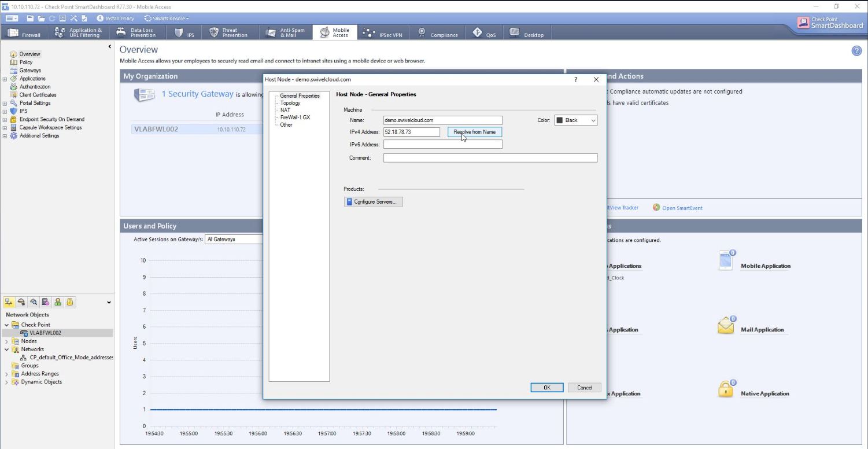Click the Open folder icon in toolbar
Image resolution: width=868 pixels, height=449 pixels.
coord(42,19)
